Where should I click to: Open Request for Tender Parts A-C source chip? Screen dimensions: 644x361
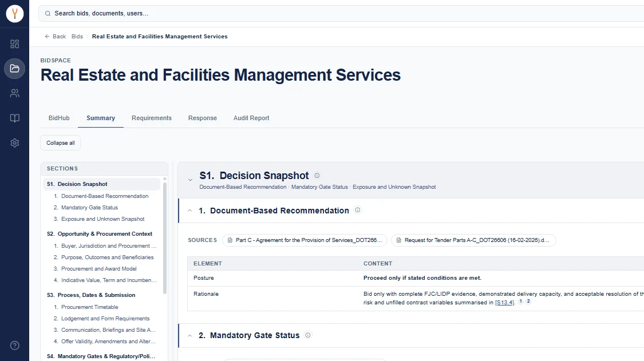point(473,240)
